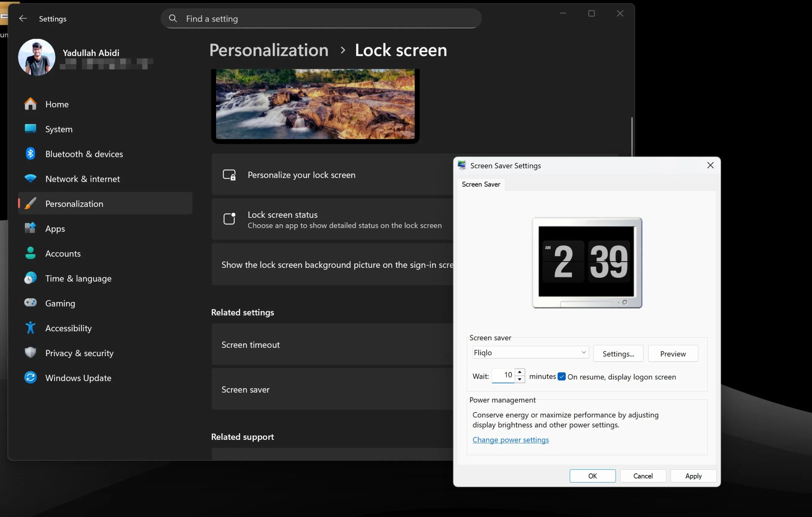Increase the Wait minutes value

click(x=520, y=372)
